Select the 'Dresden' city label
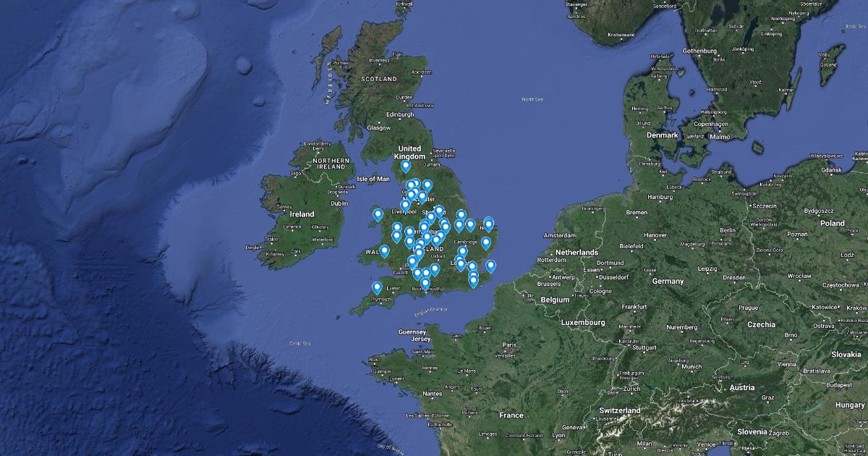Image resolution: width=868 pixels, height=456 pixels. 733,277
